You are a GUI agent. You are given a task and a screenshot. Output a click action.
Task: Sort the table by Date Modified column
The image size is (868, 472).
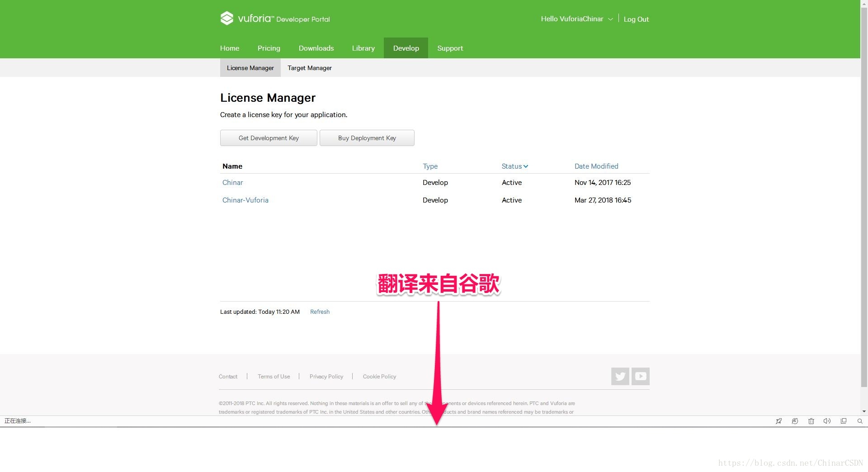coord(596,166)
